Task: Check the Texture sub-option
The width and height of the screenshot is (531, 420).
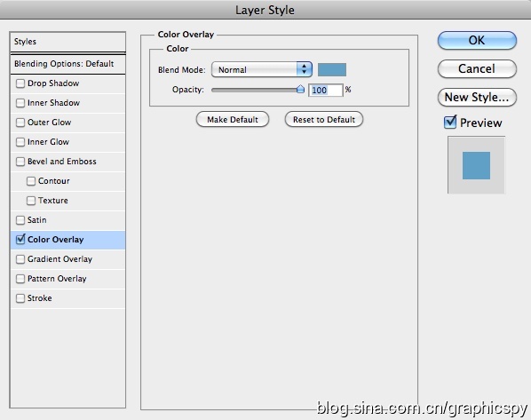Action: pos(31,201)
